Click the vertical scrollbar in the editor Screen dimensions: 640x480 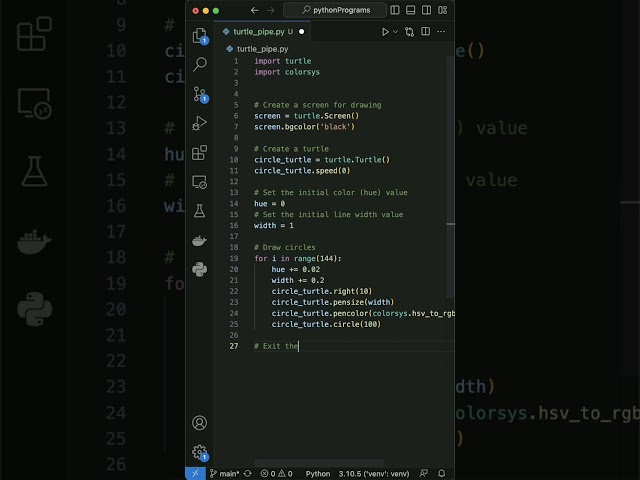(451, 176)
